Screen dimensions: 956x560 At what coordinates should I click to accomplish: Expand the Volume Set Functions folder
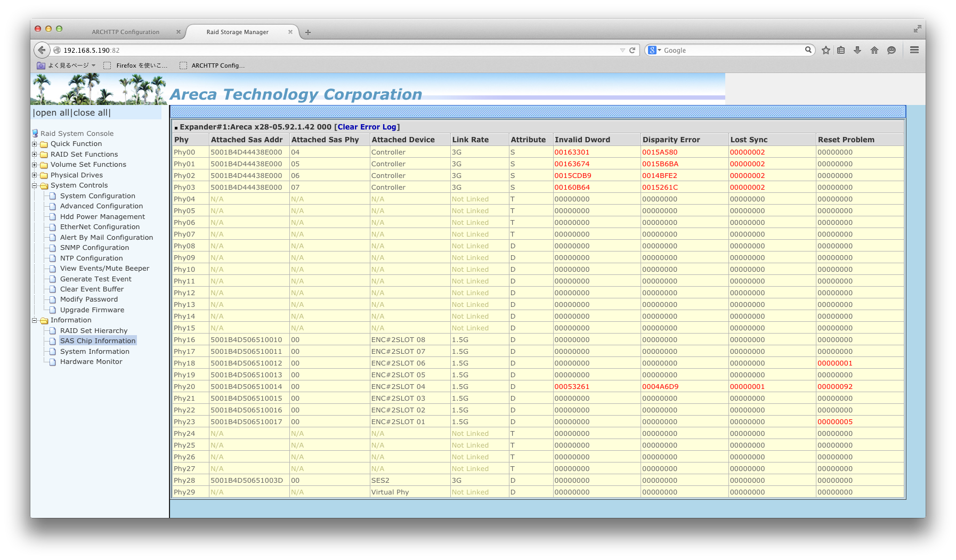[x=35, y=165]
